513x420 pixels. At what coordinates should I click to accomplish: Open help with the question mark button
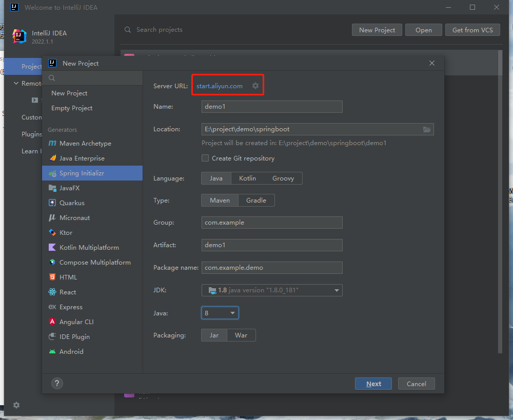pyautogui.click(x=57, y=384)
